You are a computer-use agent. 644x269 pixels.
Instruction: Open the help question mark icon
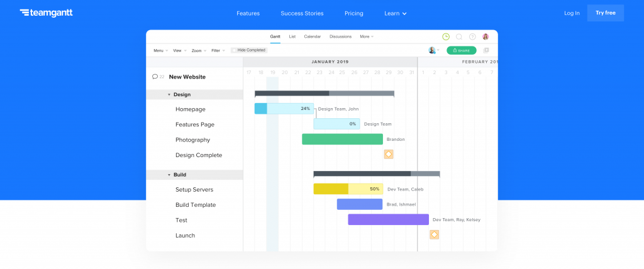click(472, 36)
